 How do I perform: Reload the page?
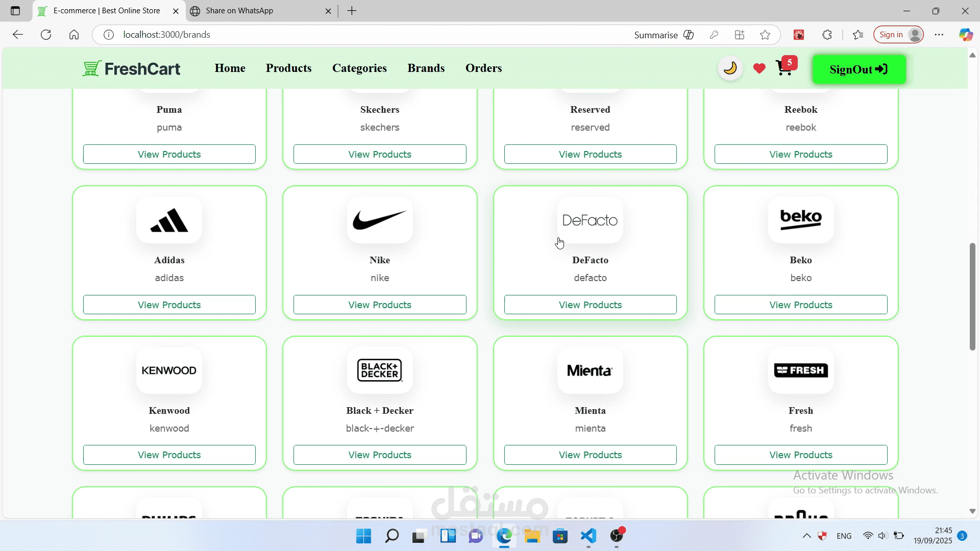click(46, 35)
